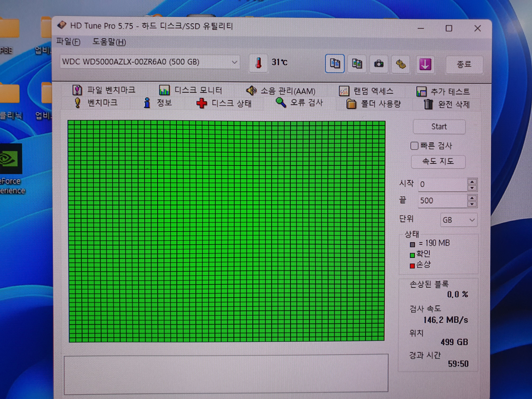
Task: Click the 속도 지도 button
Action: (x=438, y=161)
